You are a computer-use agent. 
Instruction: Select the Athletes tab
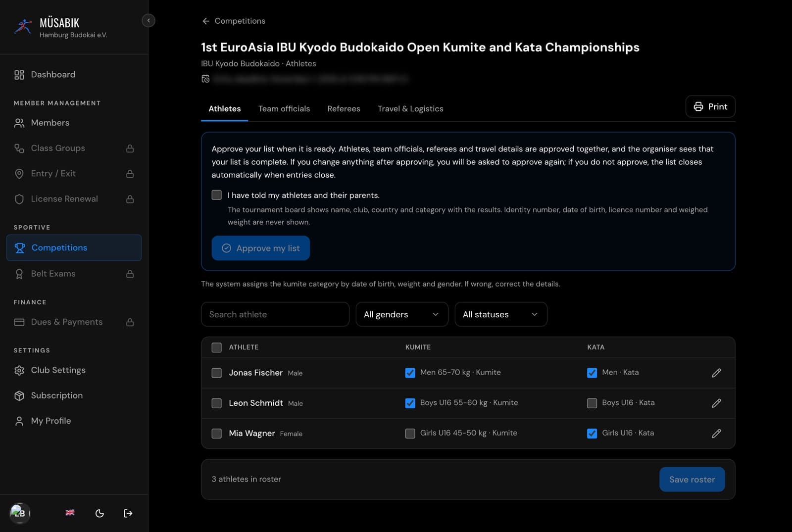[x=225, y=108]
